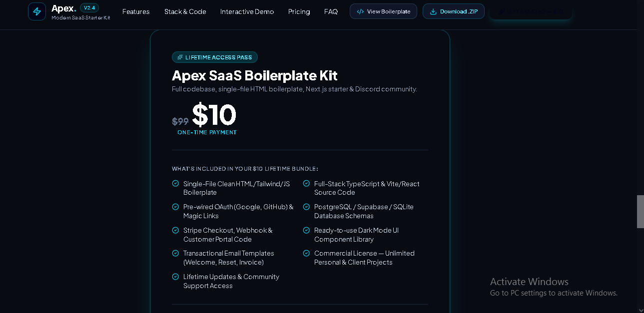Click the One-Time Payment label
The width and height of the screenshot is (644, 313).
(207, 132)
